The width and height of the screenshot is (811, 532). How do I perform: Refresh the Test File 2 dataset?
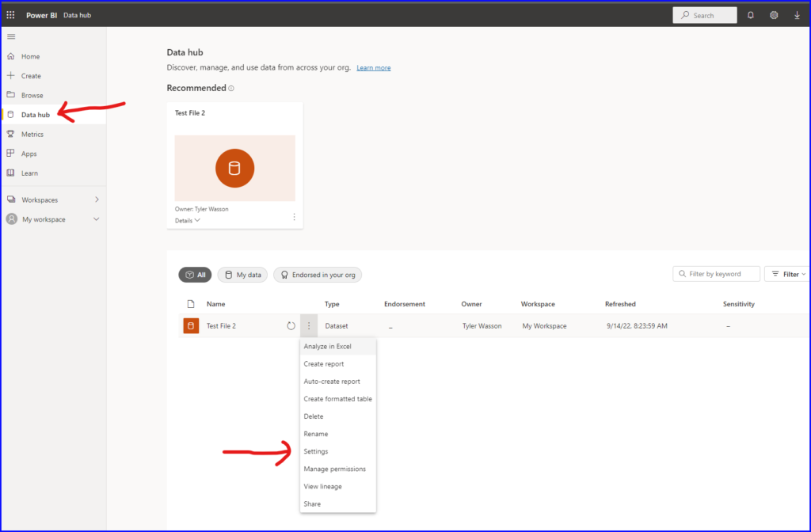292,325
